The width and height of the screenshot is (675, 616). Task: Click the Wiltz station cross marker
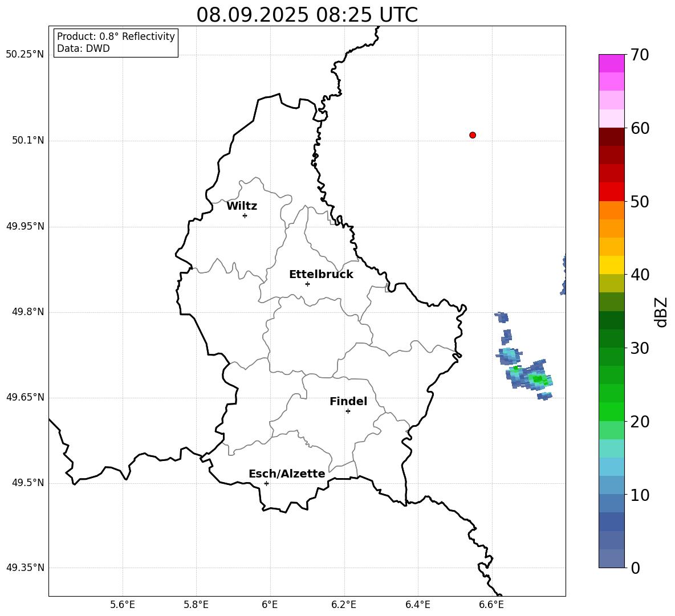point(245,215)
